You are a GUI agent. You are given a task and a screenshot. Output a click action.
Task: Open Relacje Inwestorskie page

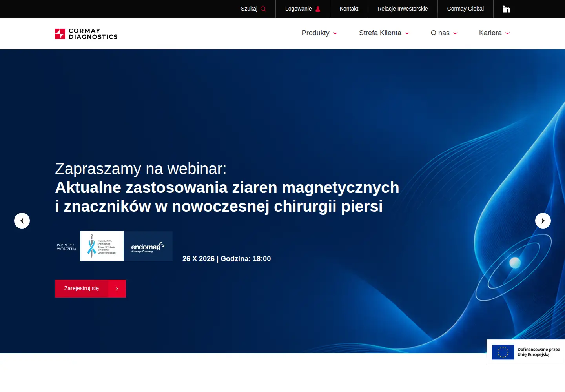(403, 9)
